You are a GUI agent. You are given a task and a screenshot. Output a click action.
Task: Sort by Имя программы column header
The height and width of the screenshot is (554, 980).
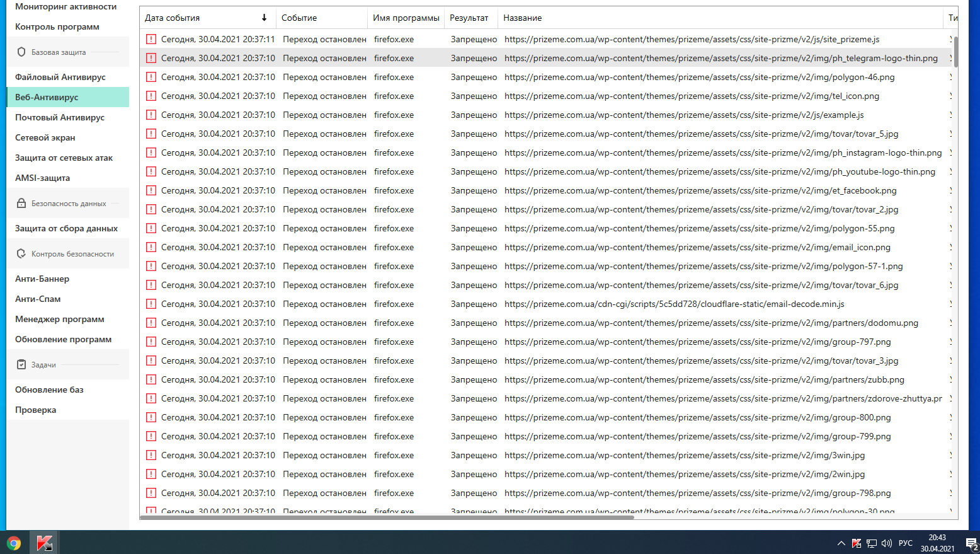click(x=406, y=18)
